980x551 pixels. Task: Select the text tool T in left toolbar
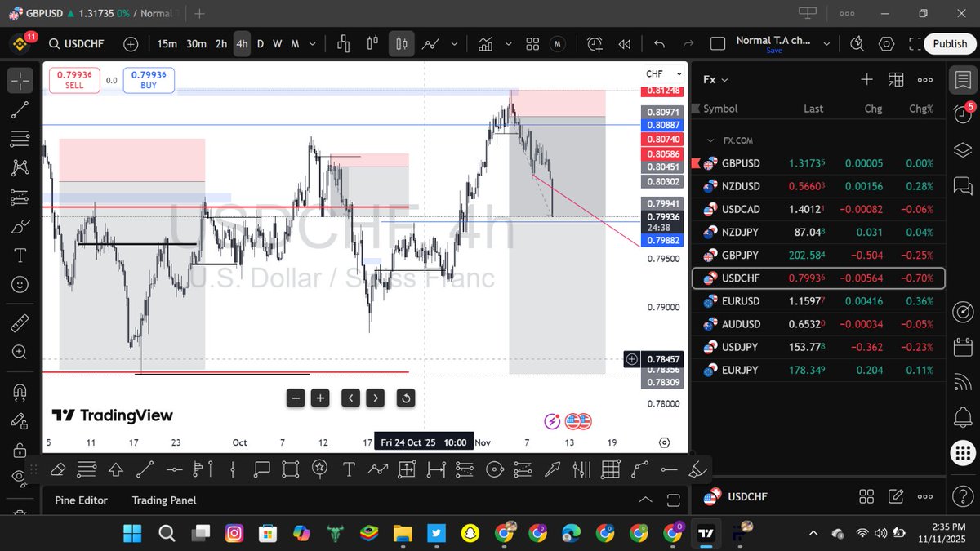tap(20, 256)
